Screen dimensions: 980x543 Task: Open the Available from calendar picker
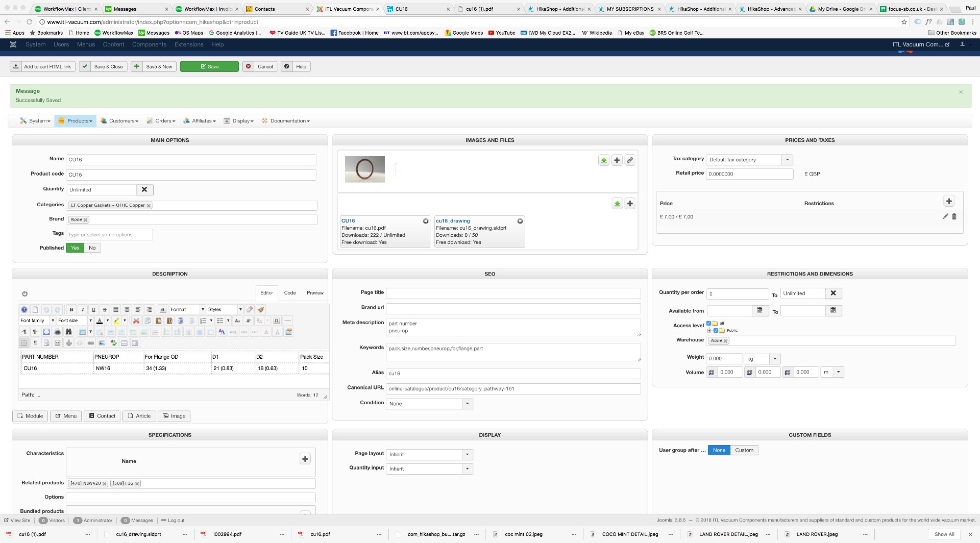(x=759, y=311)
